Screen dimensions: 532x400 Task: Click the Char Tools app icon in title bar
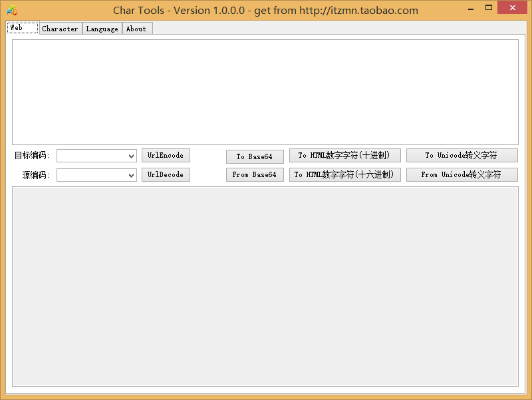pyautogui.click(x=12, y=10)
